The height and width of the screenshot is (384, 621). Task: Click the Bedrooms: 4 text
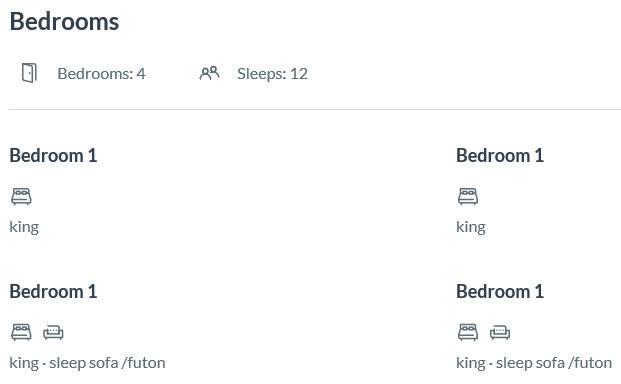point(101,74)
